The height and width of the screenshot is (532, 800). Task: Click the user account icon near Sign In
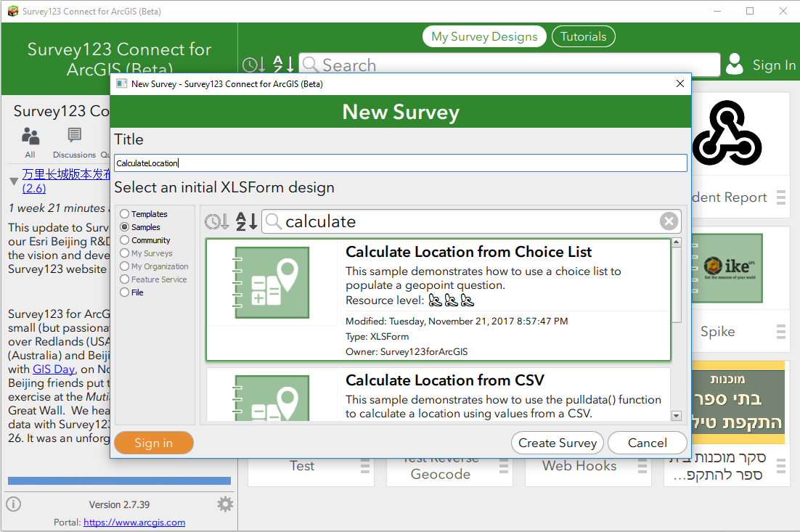734,65
